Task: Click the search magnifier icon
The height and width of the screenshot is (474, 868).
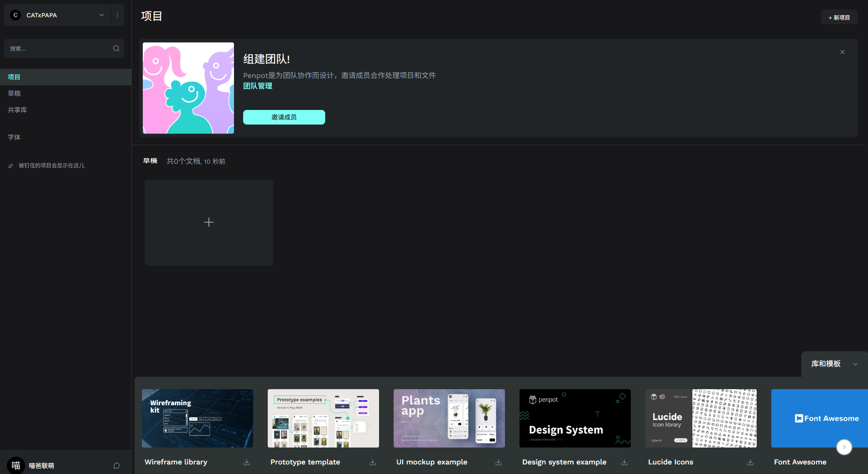Action: tap(116, 48)
